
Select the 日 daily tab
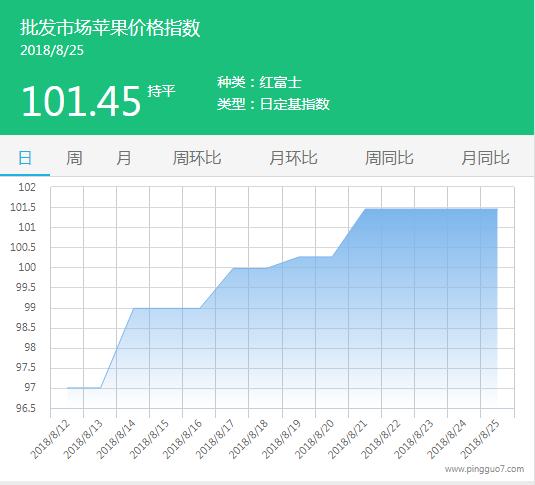[25, 158]
